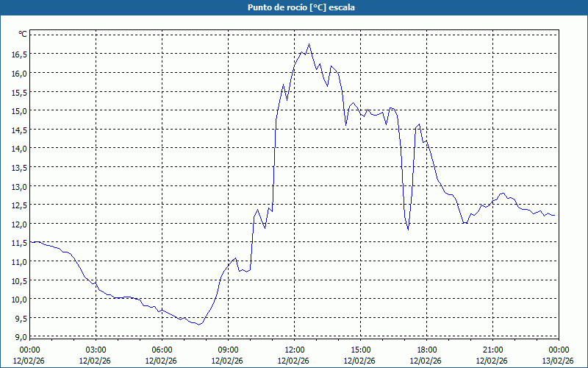Click the chart title 'Punto de rocío [°C] escala'
The width and height of the screenshot is (588, 368).
click(294, 7)
